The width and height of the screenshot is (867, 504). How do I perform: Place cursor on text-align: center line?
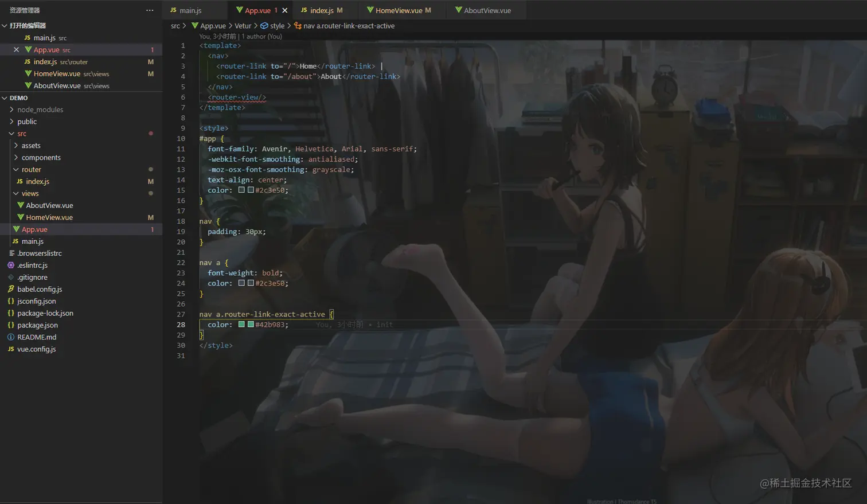tap(247, 180)
